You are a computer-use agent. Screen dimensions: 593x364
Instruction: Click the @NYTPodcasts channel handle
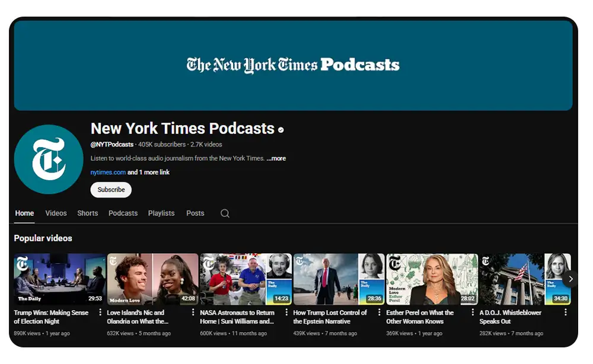coord(111,144)
